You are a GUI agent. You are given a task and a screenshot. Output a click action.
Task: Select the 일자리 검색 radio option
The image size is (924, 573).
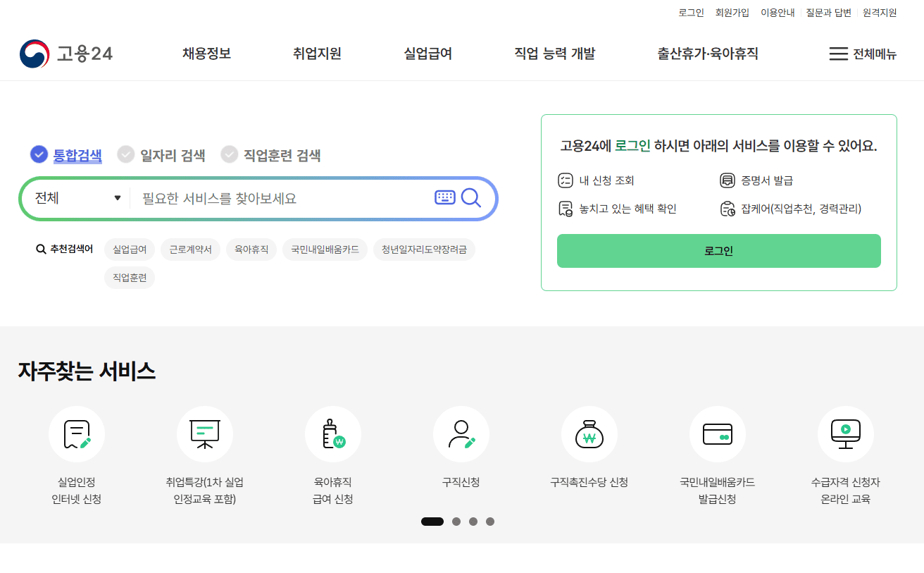[x=161, y=155]
